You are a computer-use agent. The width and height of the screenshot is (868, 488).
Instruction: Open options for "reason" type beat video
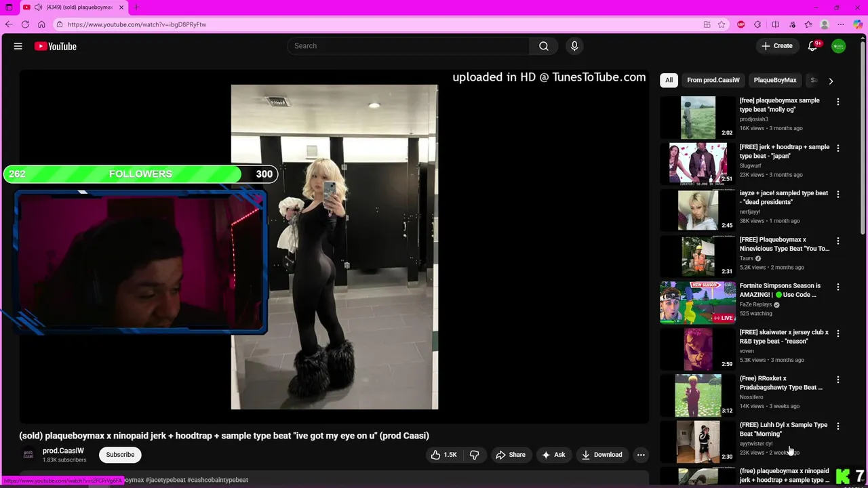click(837, 333)
